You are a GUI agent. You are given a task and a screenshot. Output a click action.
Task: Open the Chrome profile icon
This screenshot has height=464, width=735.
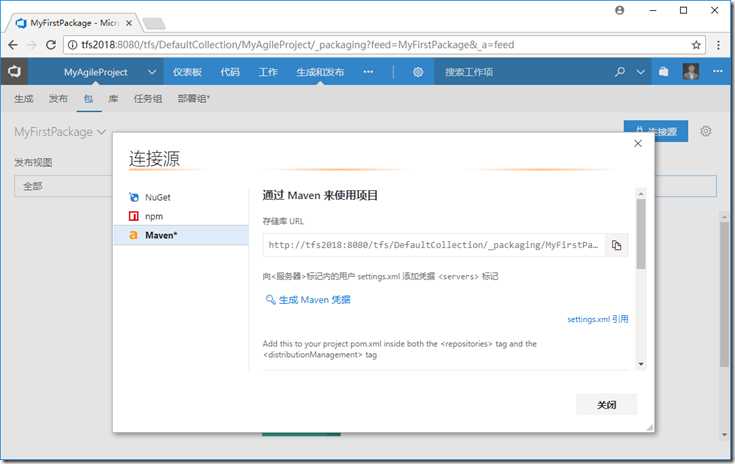pyautogui.click(x=619, y=10)
